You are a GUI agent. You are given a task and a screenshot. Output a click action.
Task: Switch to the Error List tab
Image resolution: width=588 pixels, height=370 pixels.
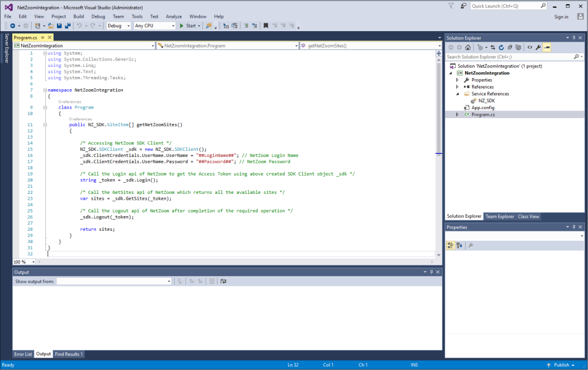tap(24, 354)
